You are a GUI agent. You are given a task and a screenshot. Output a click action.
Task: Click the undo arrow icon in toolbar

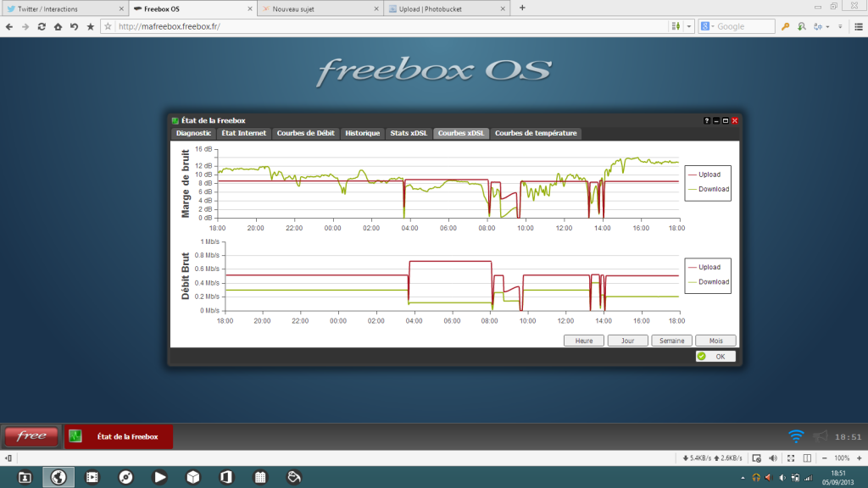coord(74,26)
